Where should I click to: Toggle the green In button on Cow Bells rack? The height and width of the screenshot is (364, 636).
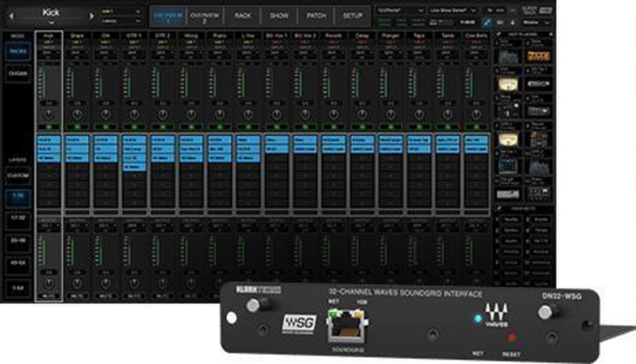[476, 127]
